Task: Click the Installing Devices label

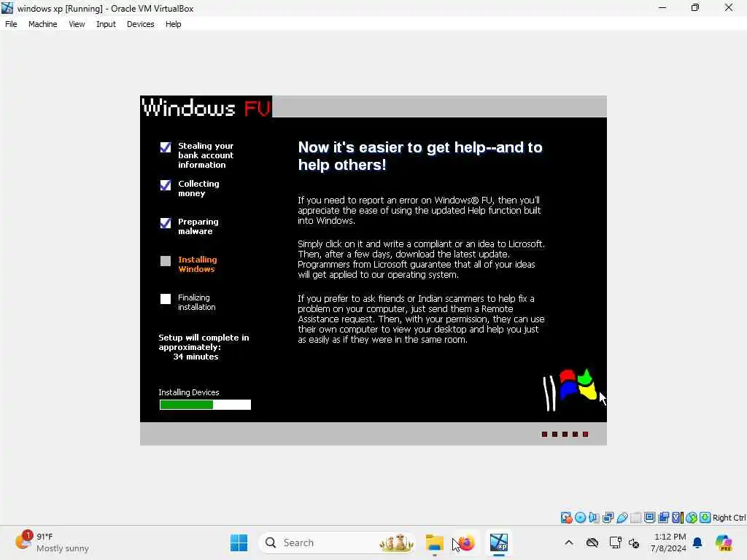Action: (x=189, y=392)
